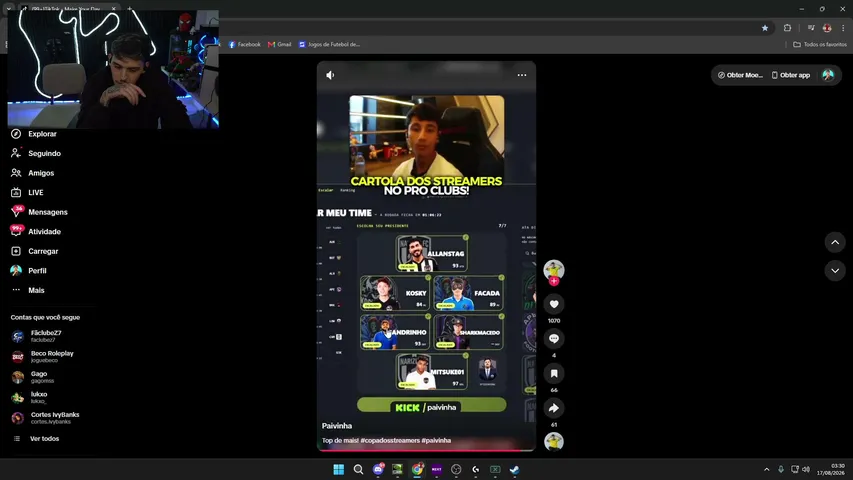
Task: Open Windows taskbar search
Action: tap(358, 469)
